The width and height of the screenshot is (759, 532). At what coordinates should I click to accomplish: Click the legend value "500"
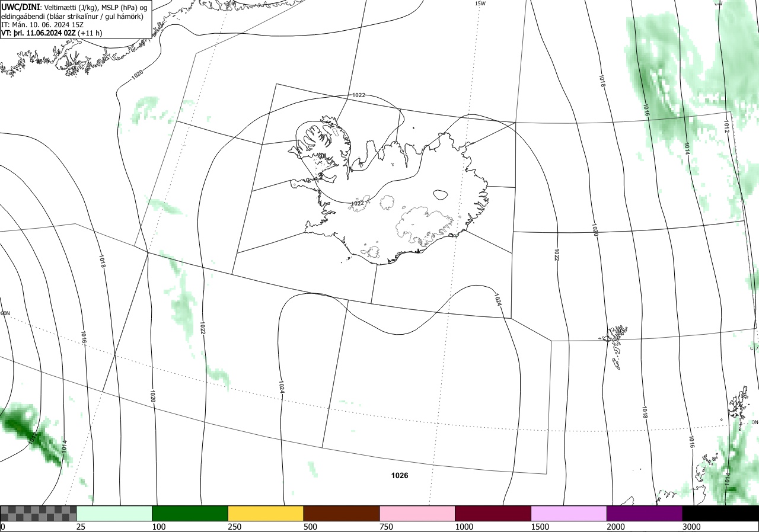point(310,527)
